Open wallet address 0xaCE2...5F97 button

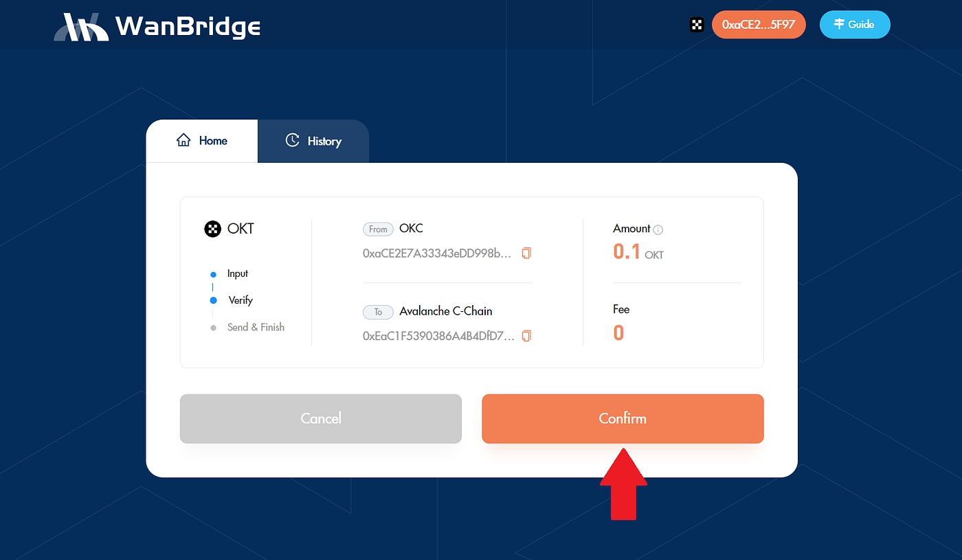759,25
